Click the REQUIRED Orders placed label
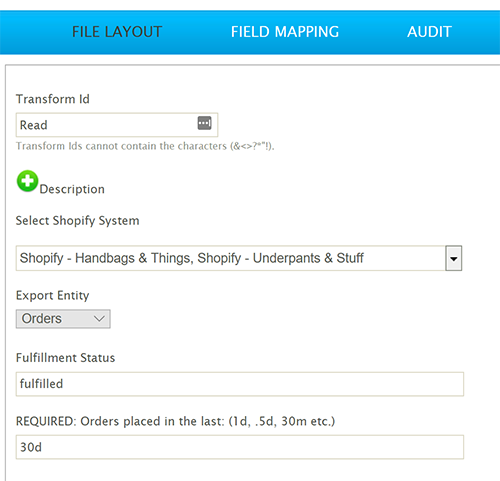Viewport: 500px width, 481px height. (175, 421)
